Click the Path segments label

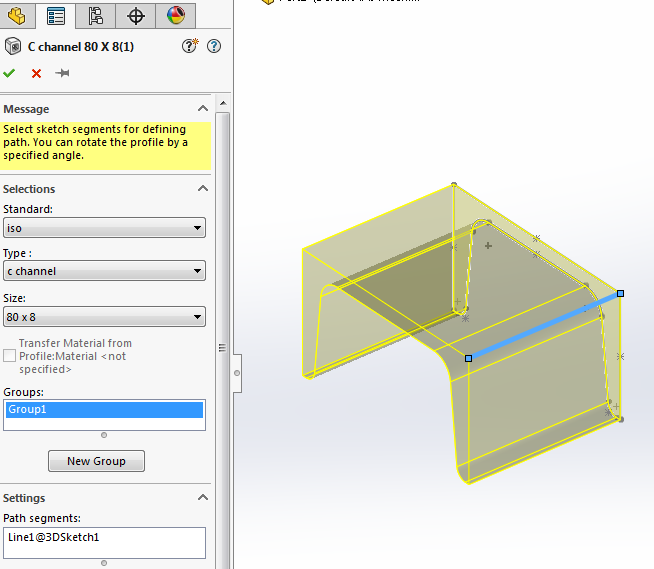coord(42,518)
